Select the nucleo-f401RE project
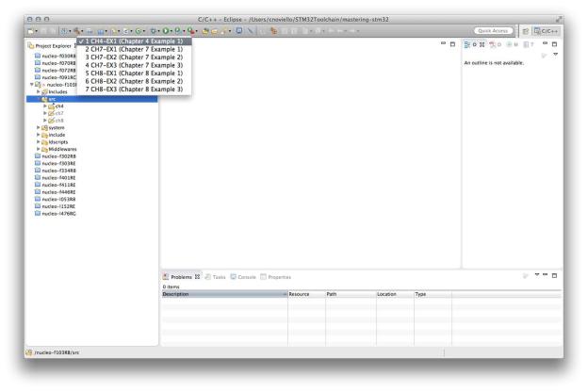 click(x=55, y=178)
